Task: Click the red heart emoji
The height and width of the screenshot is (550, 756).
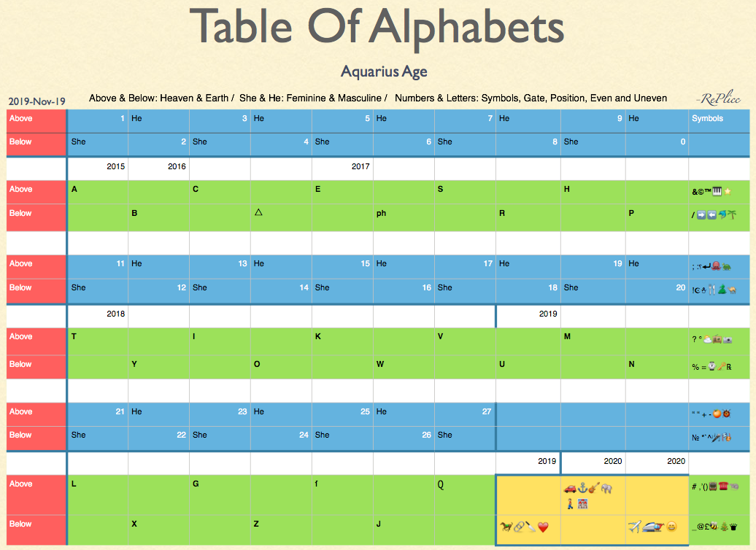Action: point(542,526)
